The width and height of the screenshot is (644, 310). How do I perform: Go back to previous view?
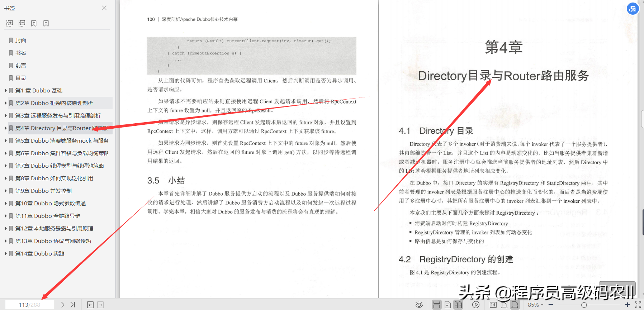click(x=90, y=305)
